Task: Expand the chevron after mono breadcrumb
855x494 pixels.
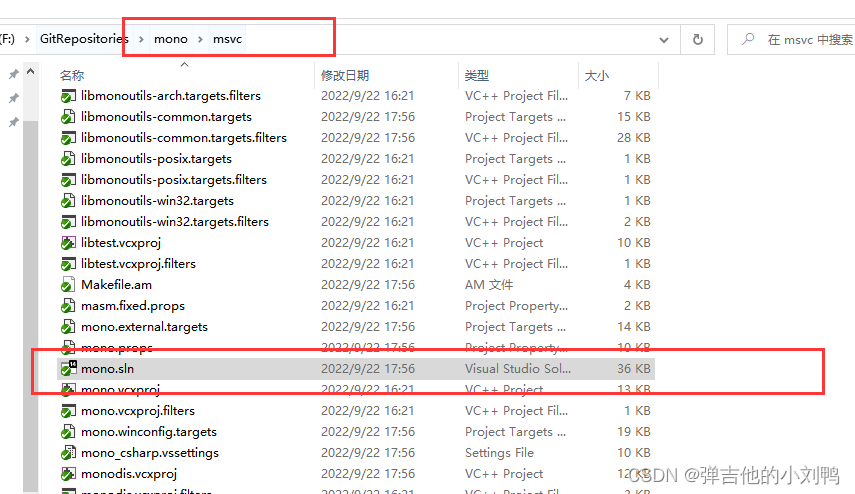Action: click(x=200, y=39)
